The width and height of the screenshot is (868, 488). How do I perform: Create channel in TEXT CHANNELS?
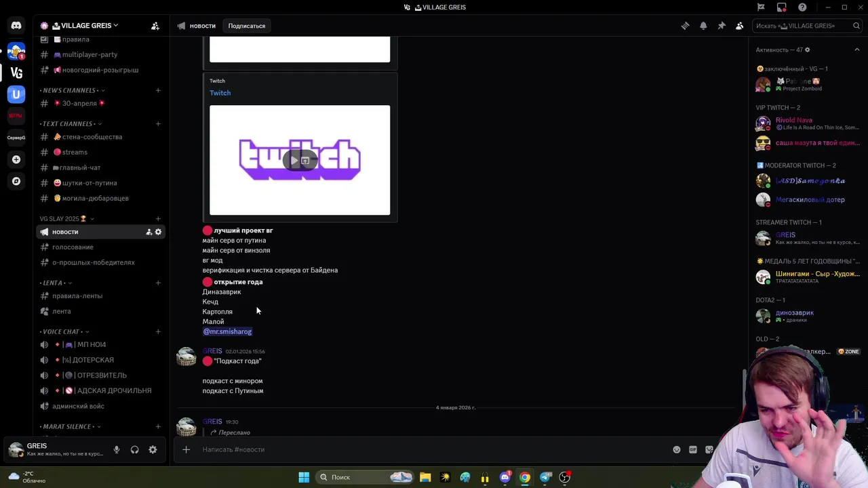[158, 124]
